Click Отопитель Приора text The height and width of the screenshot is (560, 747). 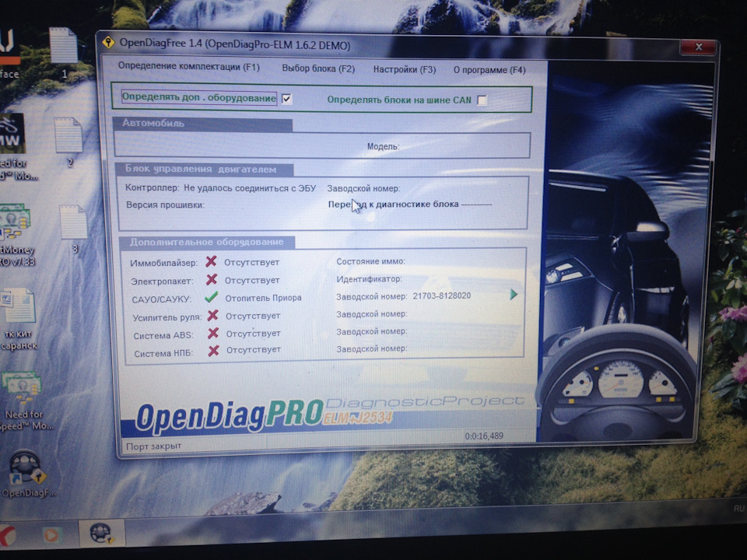point(263,298)
